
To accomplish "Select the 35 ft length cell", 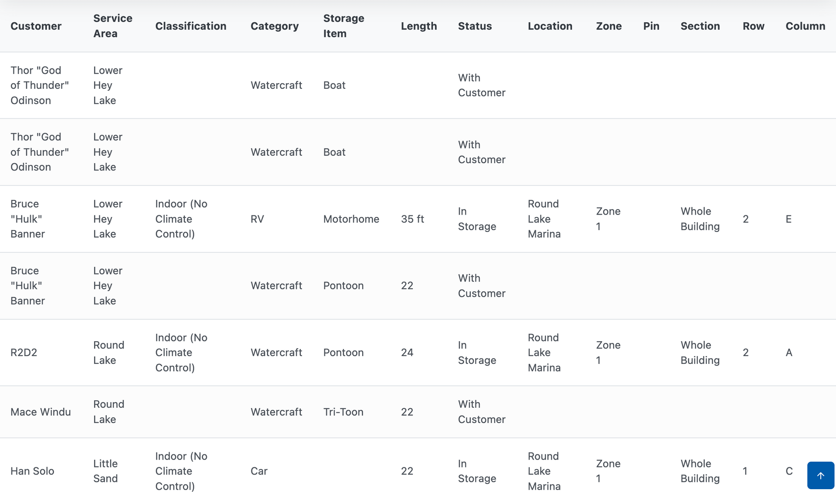I will pos(412,219).
